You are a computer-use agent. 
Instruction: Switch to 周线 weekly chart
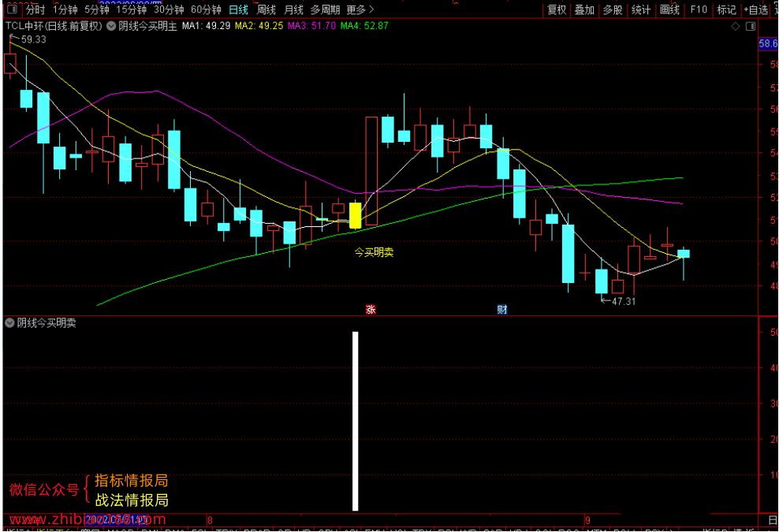point(266,9)
